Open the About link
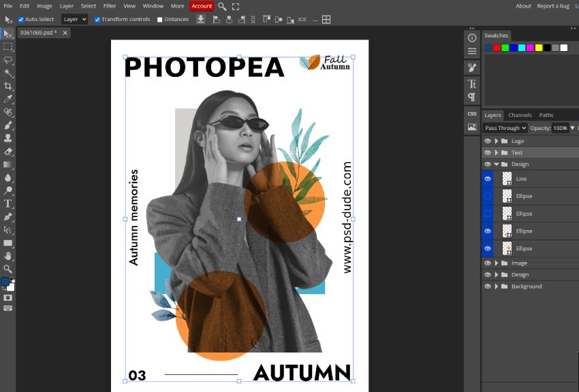 click(x=523, y=6)
